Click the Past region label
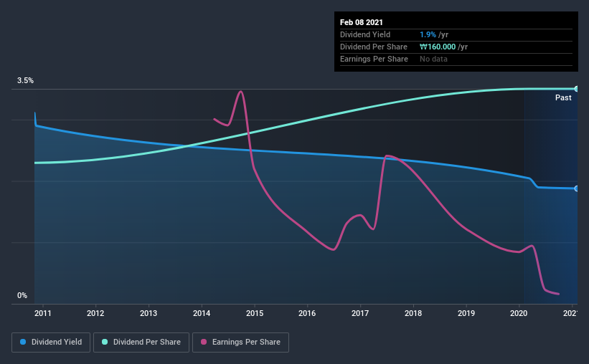This screenshot has height=364, width=589. click(563, 97)
